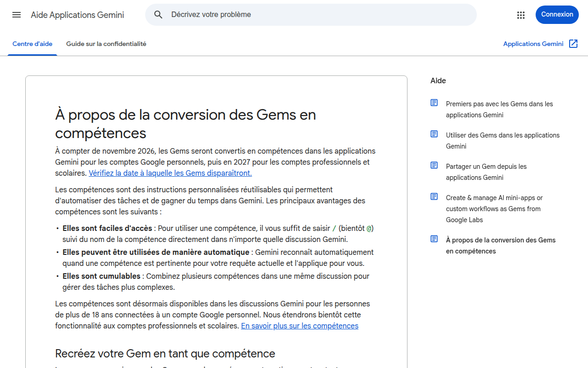The height and width of the screenshot is (368, 588).
Task: Open Premiers pas avec les Gems article
Action: point(500,109)
